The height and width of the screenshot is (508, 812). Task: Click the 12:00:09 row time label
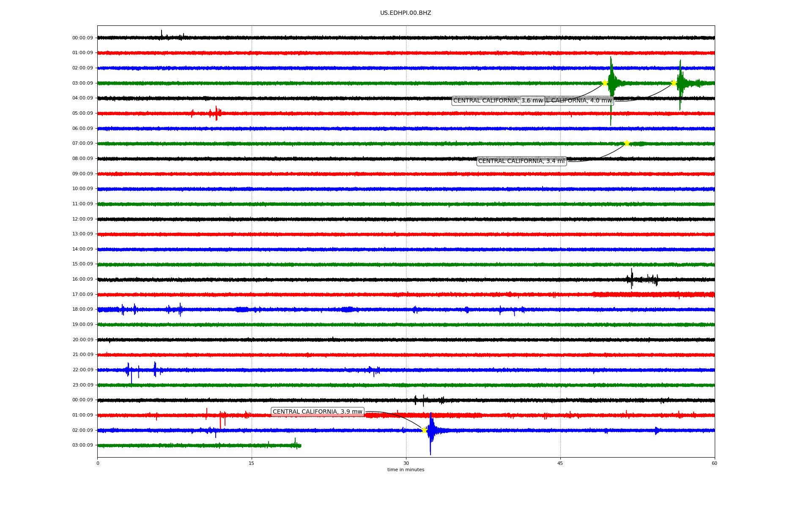82,219
